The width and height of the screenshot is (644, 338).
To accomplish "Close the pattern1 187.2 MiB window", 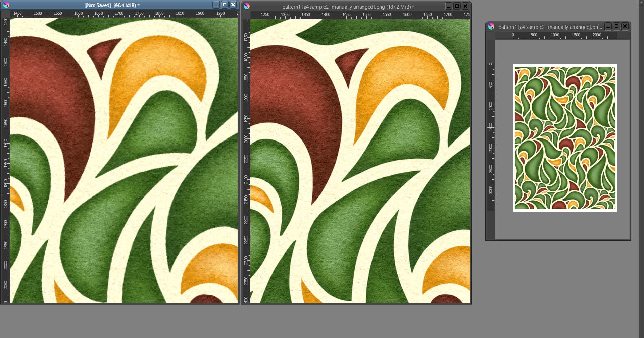I will point(465,6).
